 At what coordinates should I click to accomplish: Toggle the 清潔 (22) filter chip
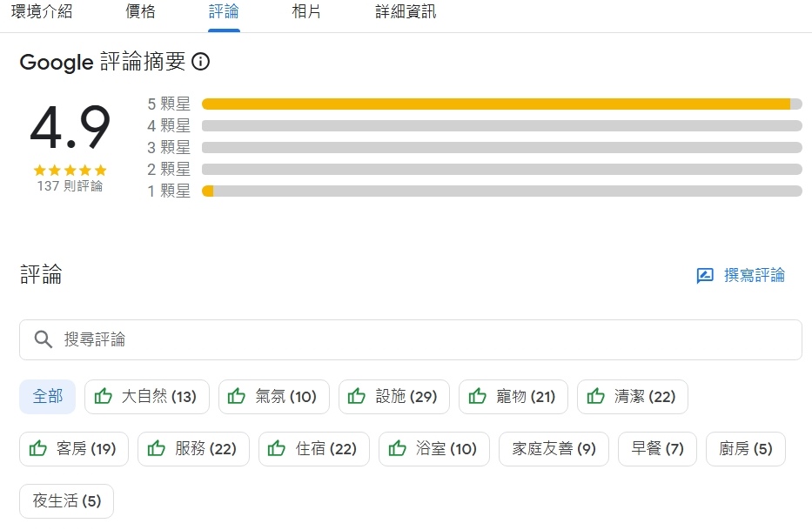click(x=633, y=397)
